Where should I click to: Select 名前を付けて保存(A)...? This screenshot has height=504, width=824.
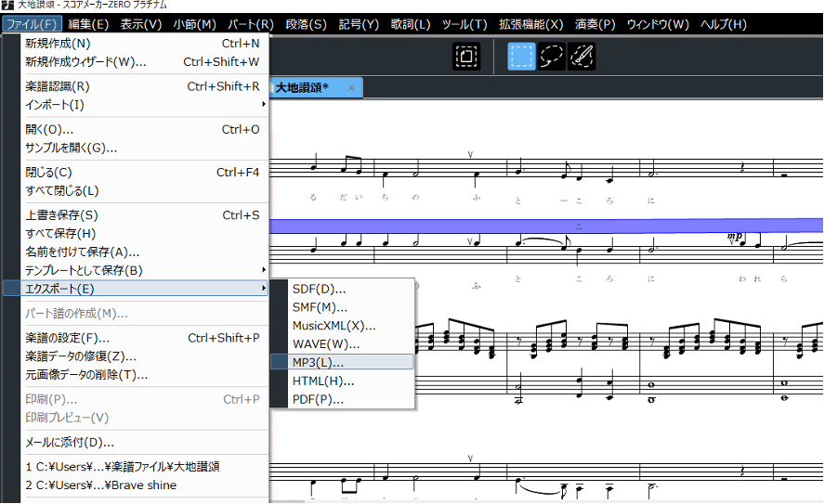pos(143,252)
